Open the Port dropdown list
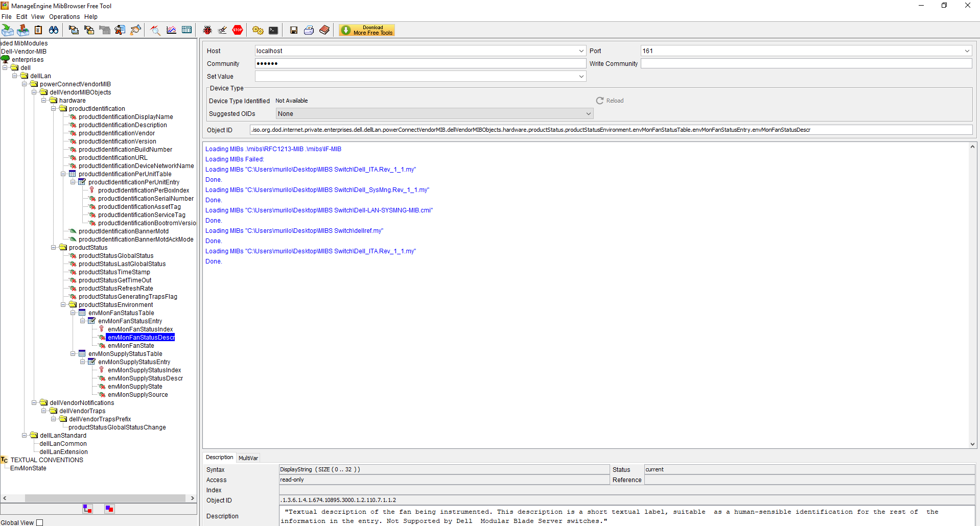 967,51
